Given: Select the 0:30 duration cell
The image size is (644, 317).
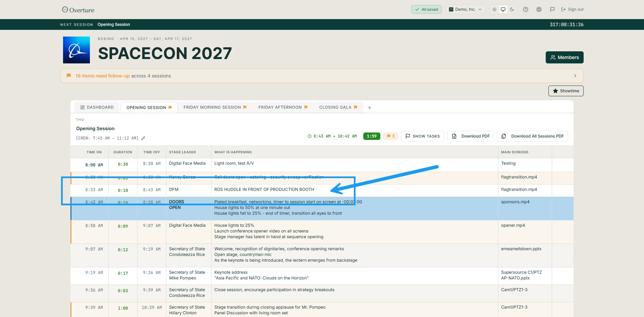Looking at the screenshot, I should pyautogui.click(x=123, y=164).
